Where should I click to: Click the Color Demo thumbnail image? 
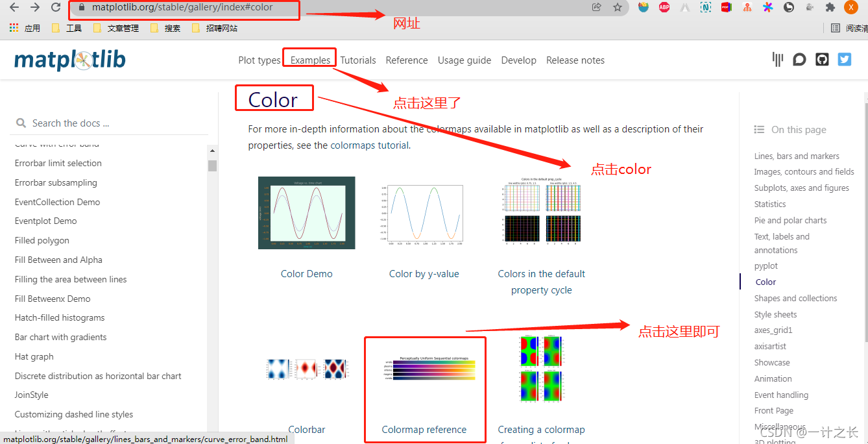tap(306, 213)
